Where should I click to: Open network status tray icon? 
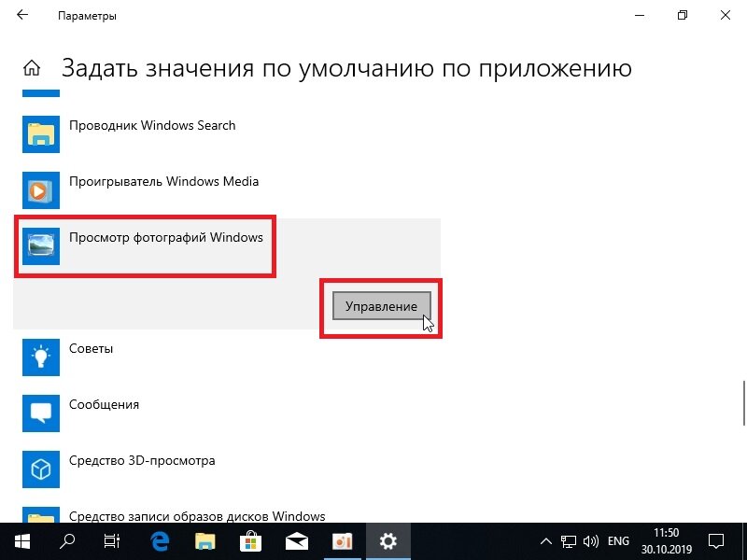569,541
